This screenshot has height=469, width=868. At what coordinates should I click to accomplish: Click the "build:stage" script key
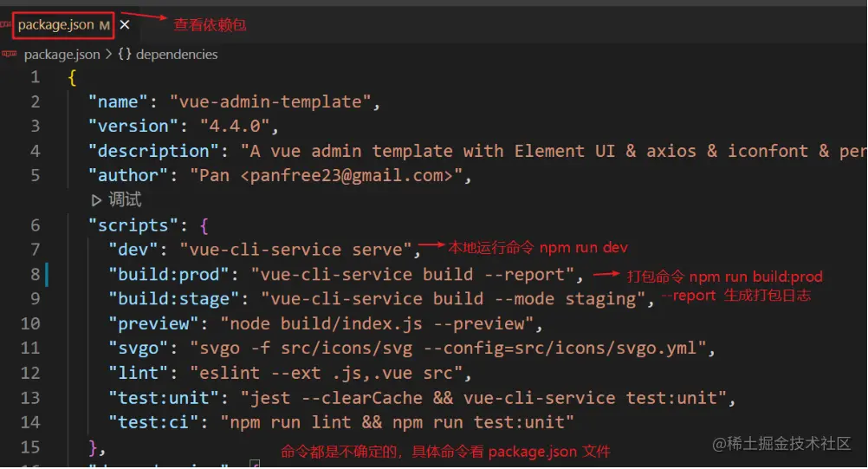[x=173, y=299]
